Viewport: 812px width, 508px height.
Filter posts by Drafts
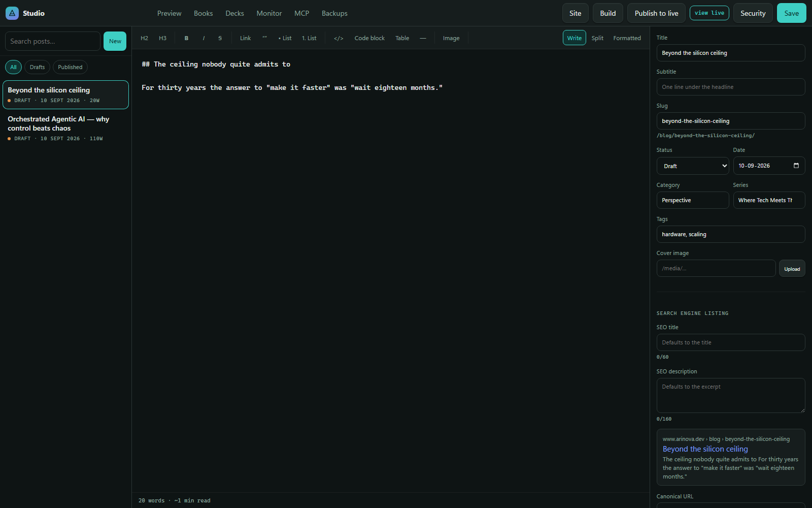[x=37, y=67]
